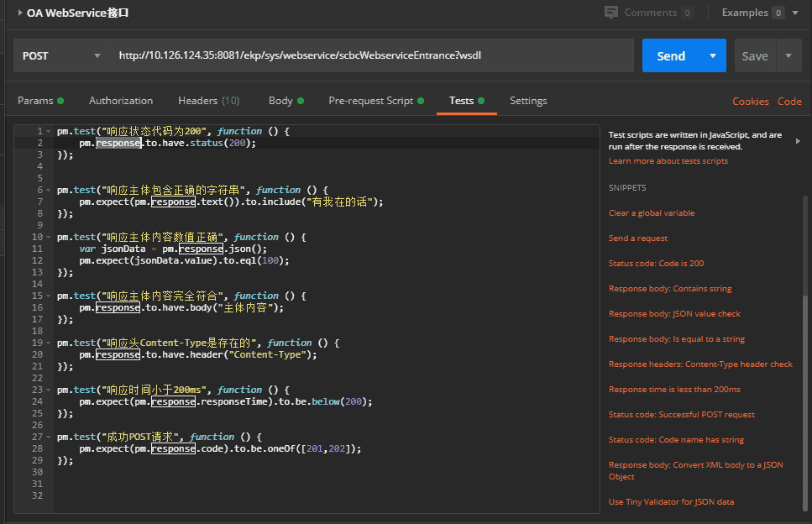812x524 pixels.
Task: Fold the code block at line 1
Action: point(48,132)
